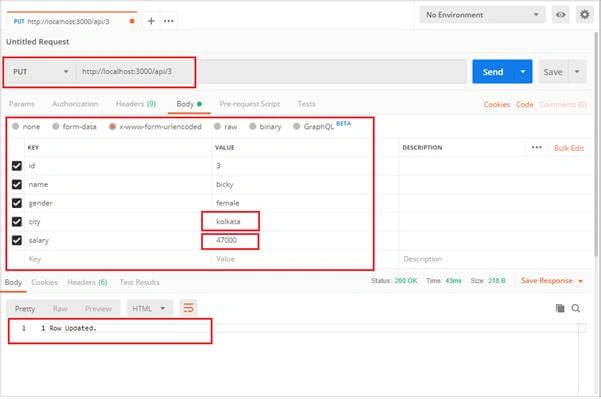Open tab options three-dot menu
This screenshot has height=399, width=601.
pyautogui.click(x=169, y=21)
